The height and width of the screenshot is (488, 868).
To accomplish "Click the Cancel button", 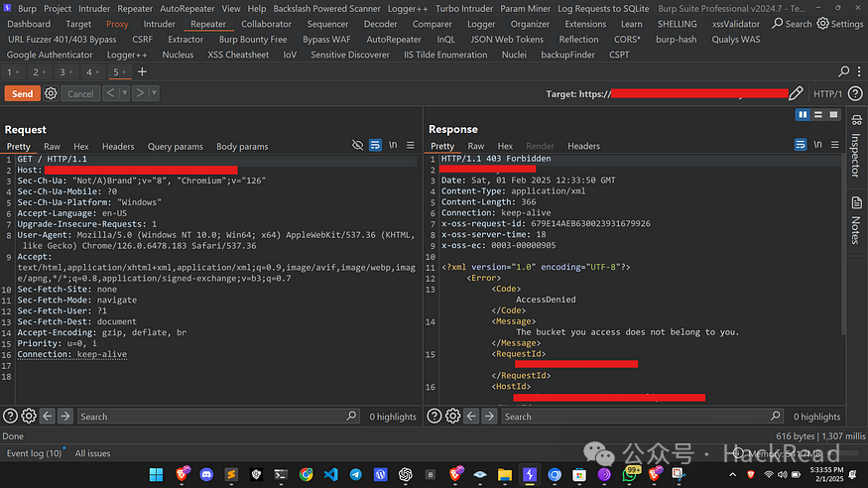I will 80,93.
